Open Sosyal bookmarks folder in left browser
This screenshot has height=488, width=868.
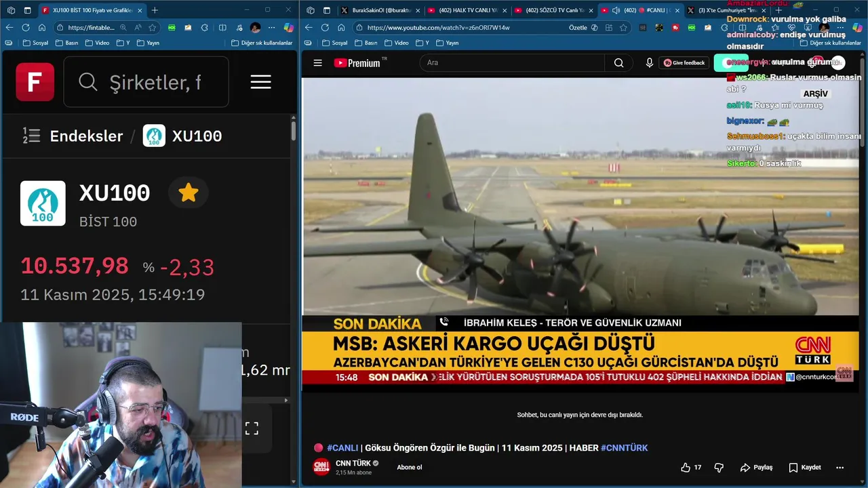pyautogui.click(x=37, y=43)
